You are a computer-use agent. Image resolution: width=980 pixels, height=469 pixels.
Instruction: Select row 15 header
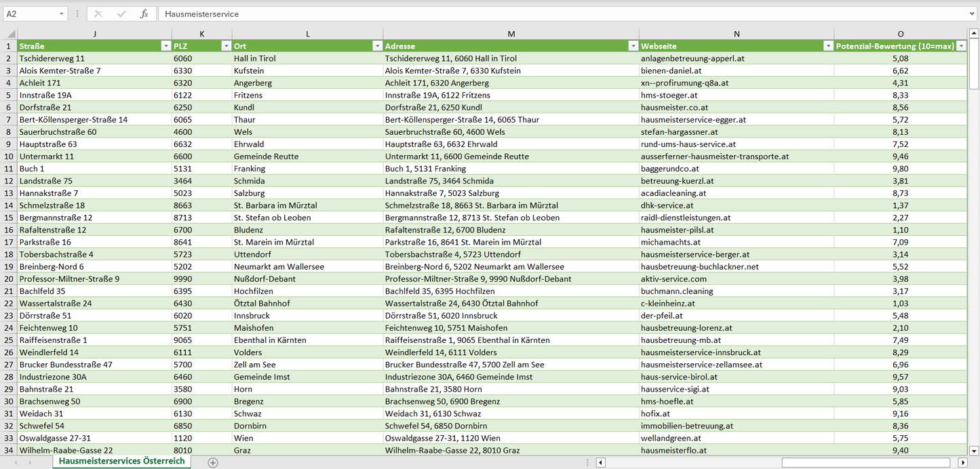pyautogui.click(x=9, y=218)
